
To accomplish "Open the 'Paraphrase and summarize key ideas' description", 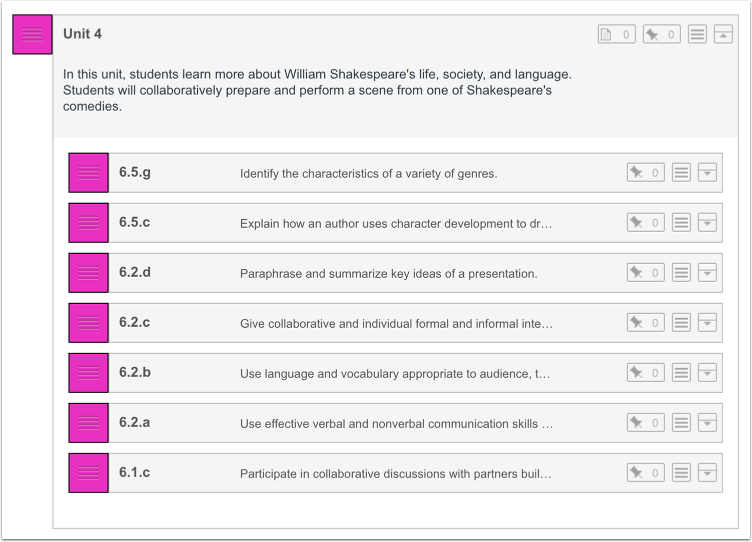I will [x=388, y=274].
